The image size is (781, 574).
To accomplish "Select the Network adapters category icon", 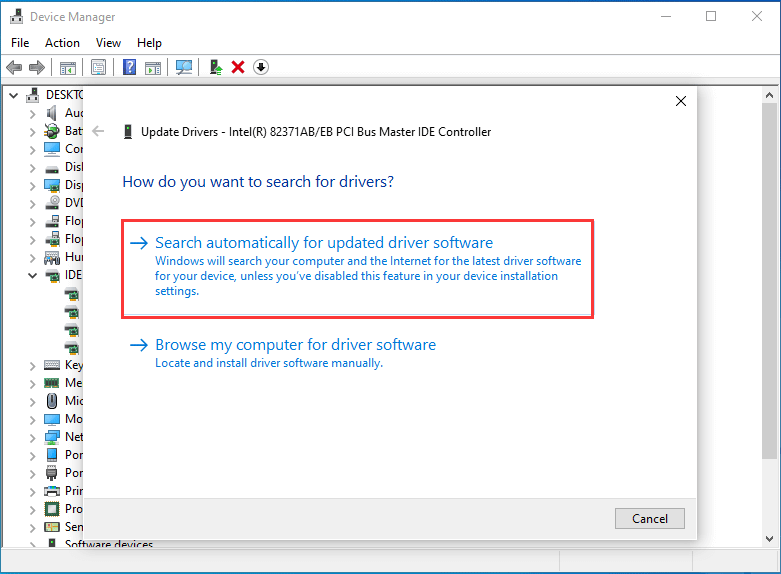I will tap(52, 437).
